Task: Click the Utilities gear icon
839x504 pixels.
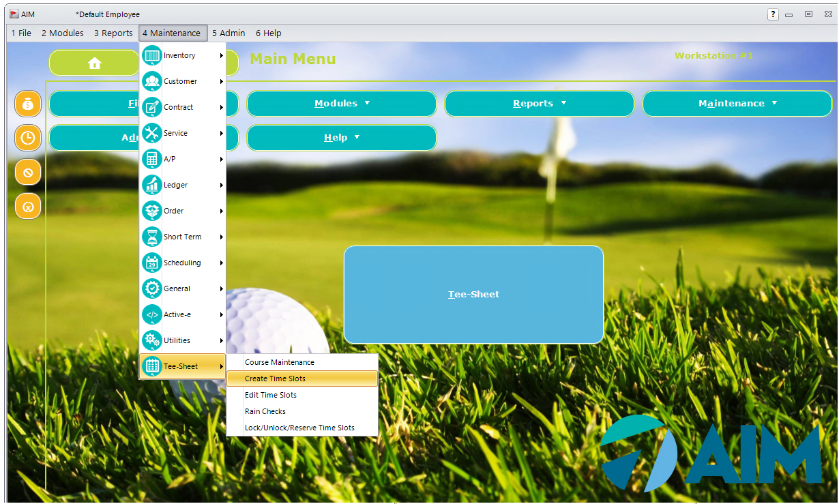Action: point(151,340)
